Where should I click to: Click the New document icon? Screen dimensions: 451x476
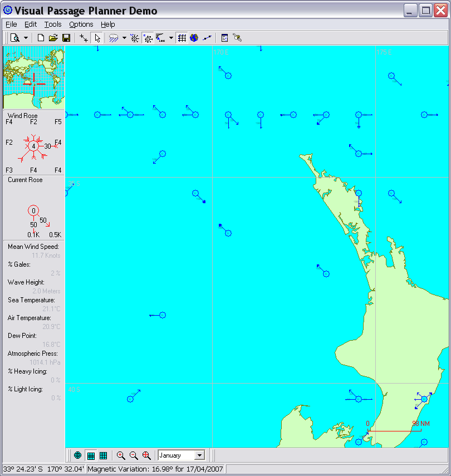pos(41,38)
